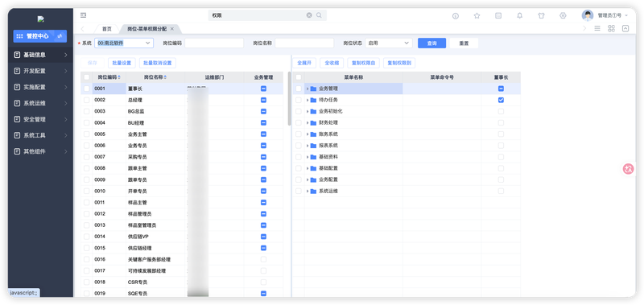
Task: Check the 业务管理 box for 关键客户服务部经理
Action: (263, 259)
